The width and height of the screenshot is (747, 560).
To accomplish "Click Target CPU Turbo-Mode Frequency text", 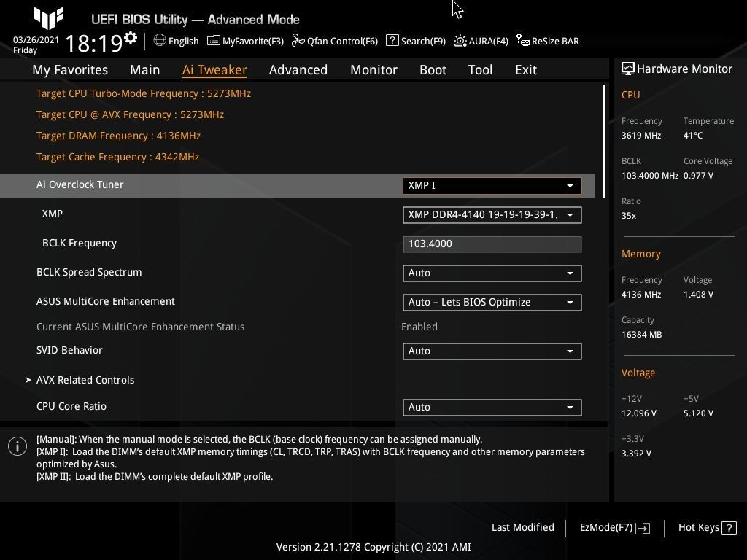I will tap(144, 93).
